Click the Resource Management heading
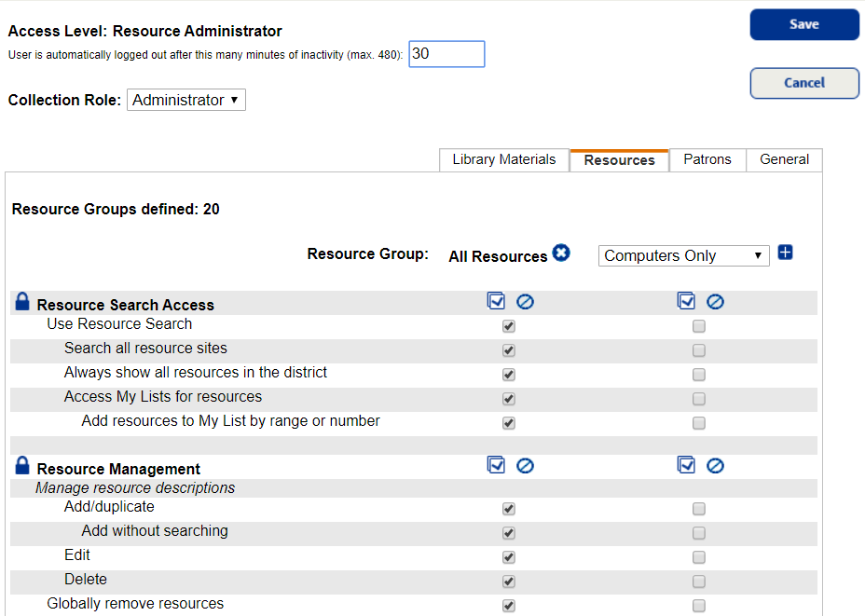This screenshot has width=865, height=616. (x=118, y=469)
